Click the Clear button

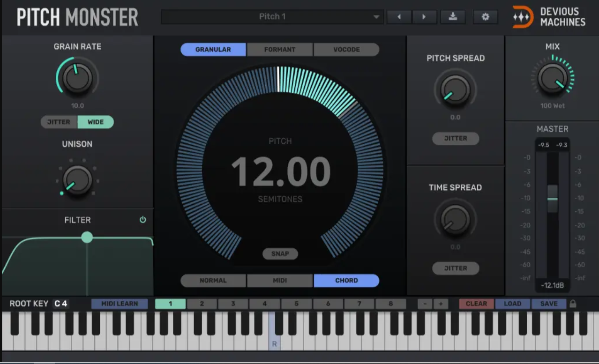476,304
